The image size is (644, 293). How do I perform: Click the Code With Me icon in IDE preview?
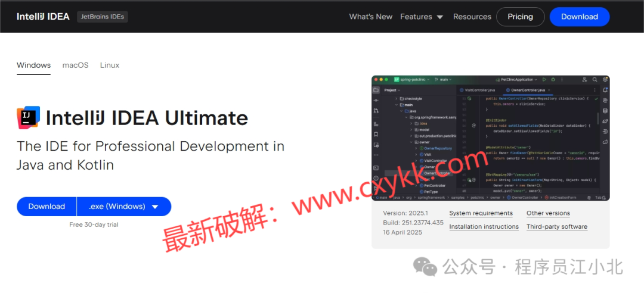coord(584,79)
